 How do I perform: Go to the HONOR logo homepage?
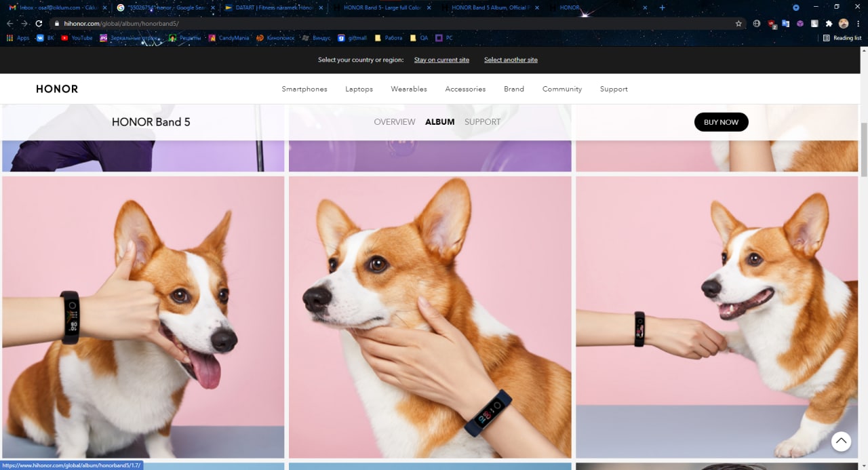(x=57, y=89)
